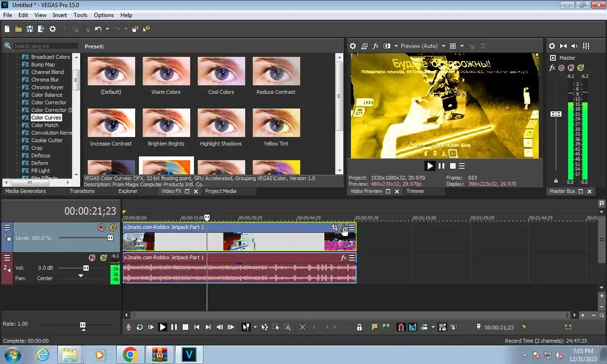Select the Chroma Keyer plug-in
This screenshot has width=607, height=364.
[x=47, y=87]
